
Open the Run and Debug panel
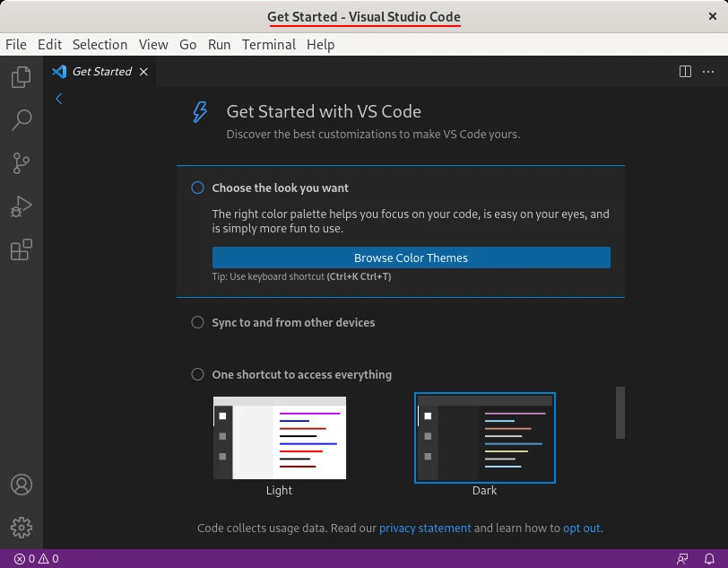[x=22, y=206]
